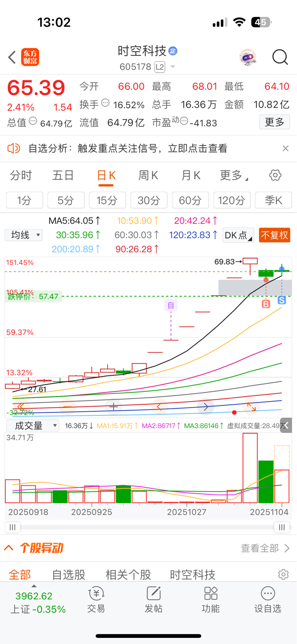Image resolution: width=297 pixels, height=644 pixels.
Task: Open the 成交量 indicator dropdown
Action: 33,426
